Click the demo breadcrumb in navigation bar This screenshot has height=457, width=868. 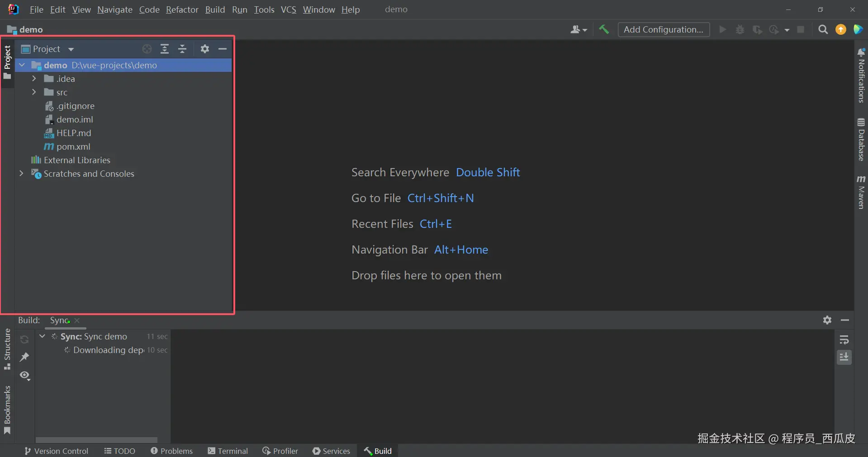click(x=25, y=29)
